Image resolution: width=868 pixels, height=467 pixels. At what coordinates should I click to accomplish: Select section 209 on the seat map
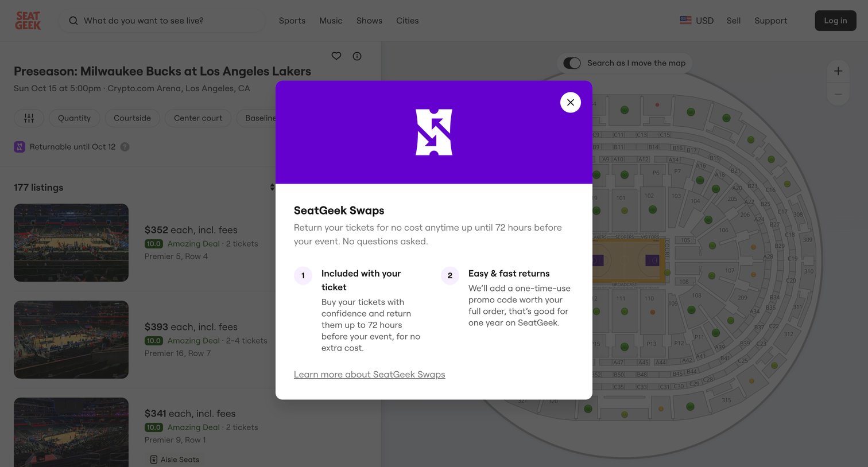tap(742, 298)
